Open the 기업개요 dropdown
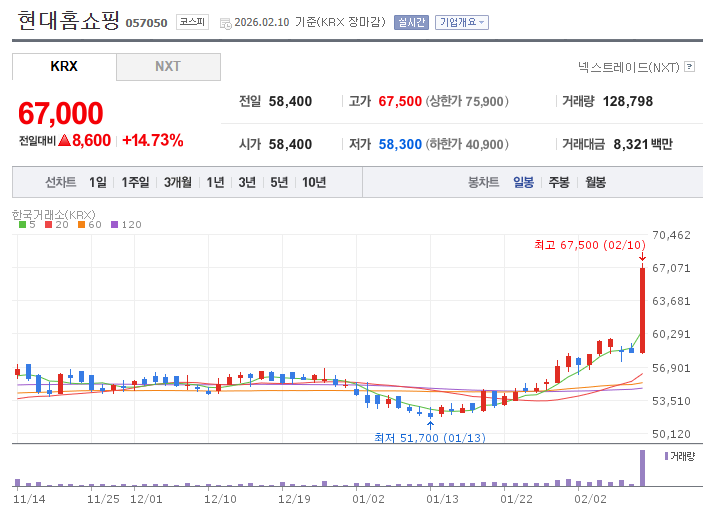703x508 pixels. pos(462,22)
